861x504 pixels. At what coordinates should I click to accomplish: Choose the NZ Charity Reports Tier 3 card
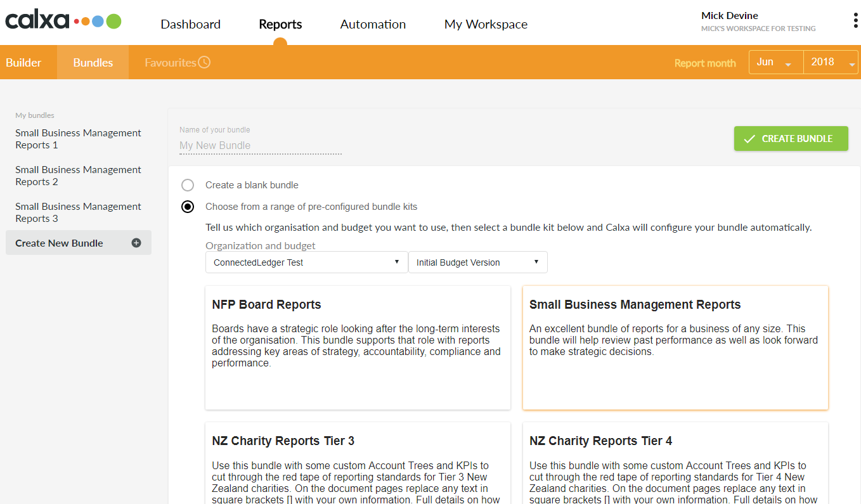point(358,463)
